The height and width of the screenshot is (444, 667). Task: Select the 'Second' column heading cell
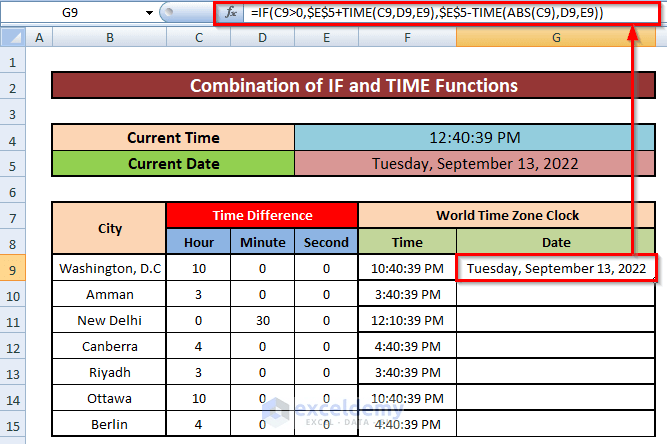point(326,242)
